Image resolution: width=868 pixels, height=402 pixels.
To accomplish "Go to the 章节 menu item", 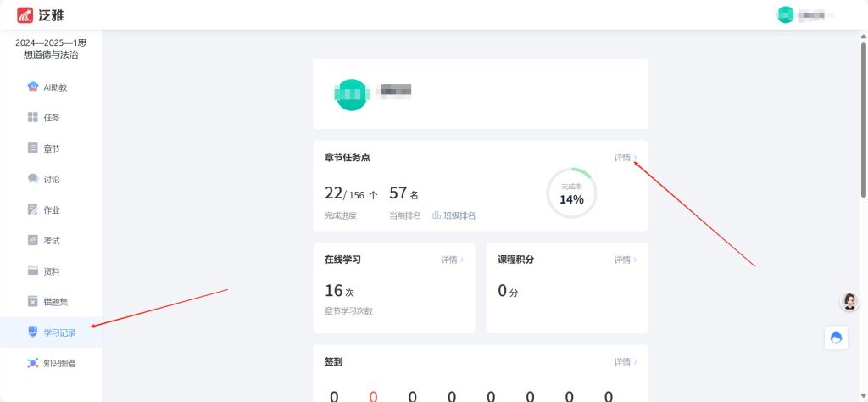I will coord(51,148).
